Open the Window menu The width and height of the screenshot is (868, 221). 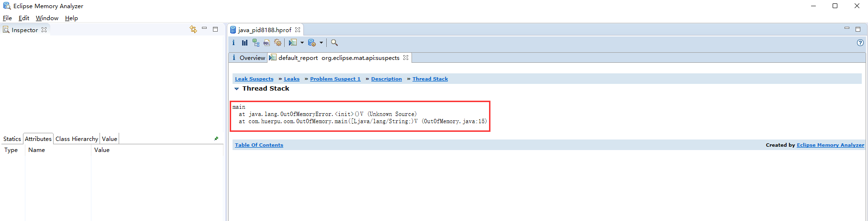click(x=47, y=18)
